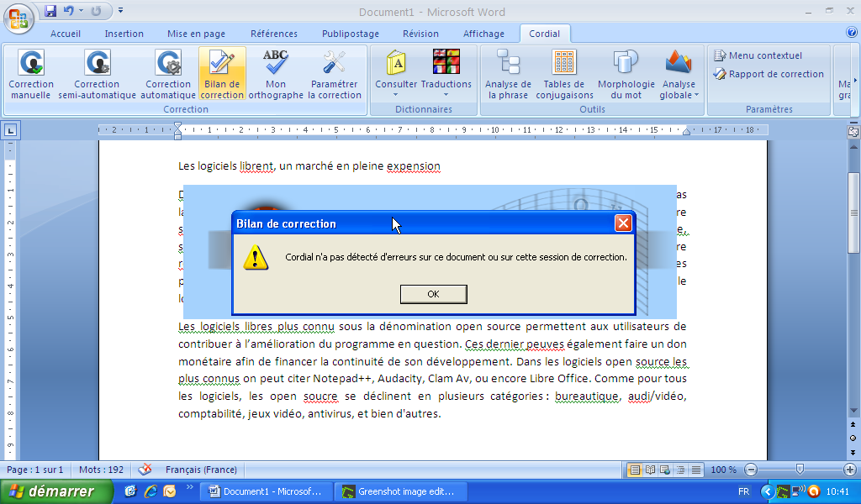This screenshot has height=504, width=861.
Task: Click the right indent marker on ruler
Action: (686, 132)
